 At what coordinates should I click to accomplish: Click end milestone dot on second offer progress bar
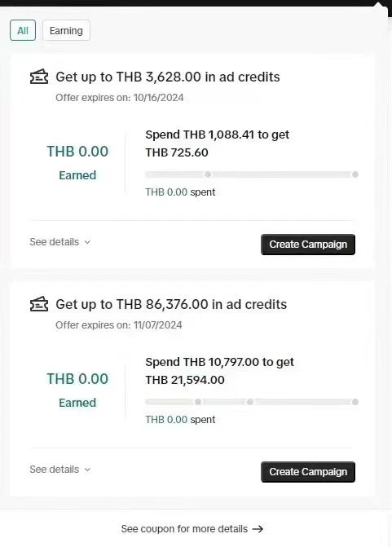[355, 402]
